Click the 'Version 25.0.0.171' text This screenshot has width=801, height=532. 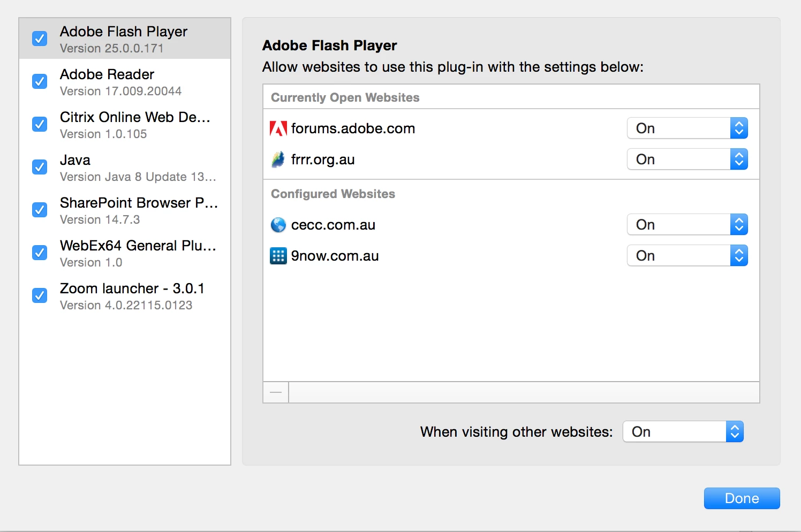112,48
